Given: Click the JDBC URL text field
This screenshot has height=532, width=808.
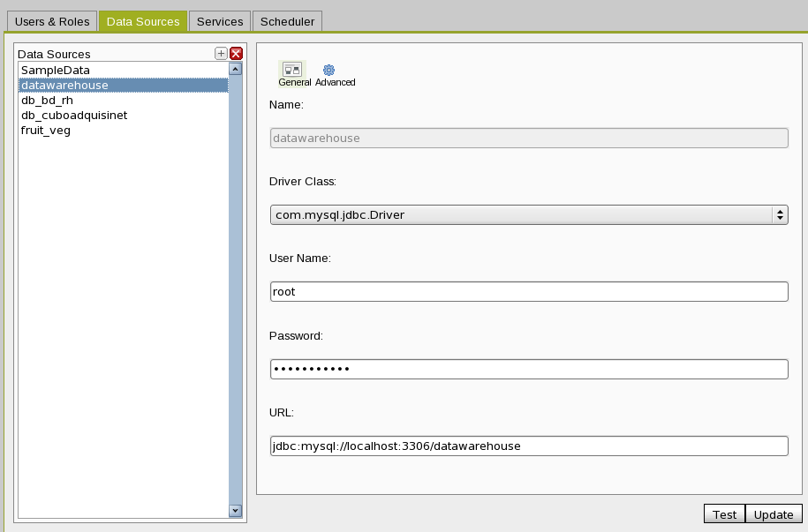Looking at the screenshot, I should pyautogui.click(x=528, y=446).
